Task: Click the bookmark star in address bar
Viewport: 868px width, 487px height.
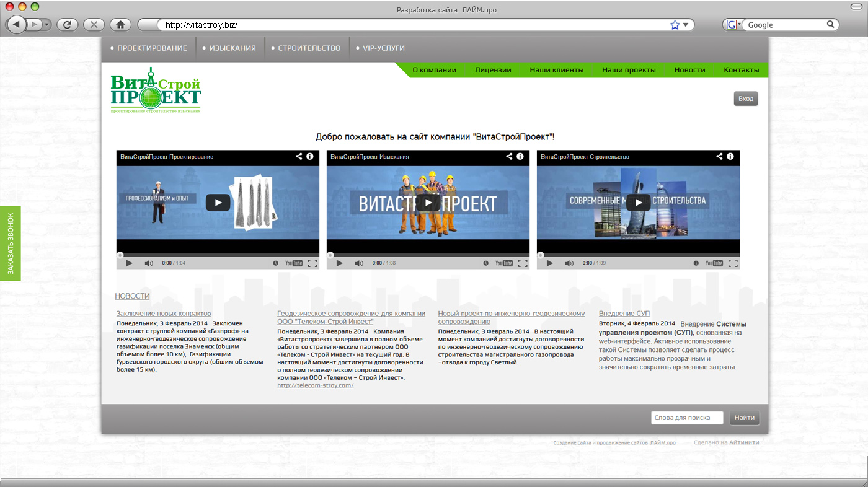Action: tap(675, 25)
